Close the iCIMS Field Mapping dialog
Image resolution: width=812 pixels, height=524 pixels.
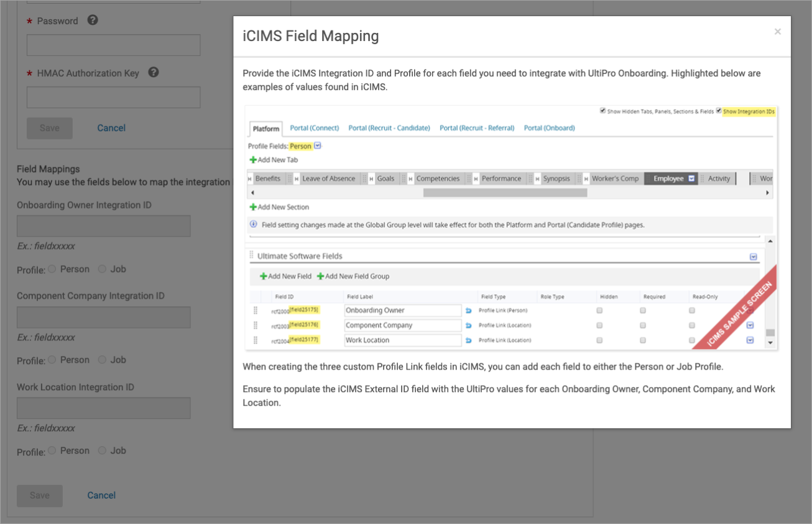777,32
